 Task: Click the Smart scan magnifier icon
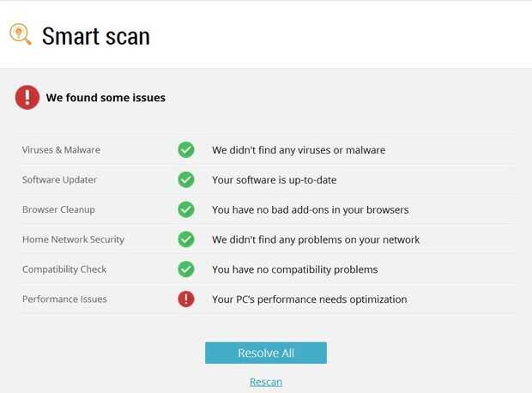point(21,34)
